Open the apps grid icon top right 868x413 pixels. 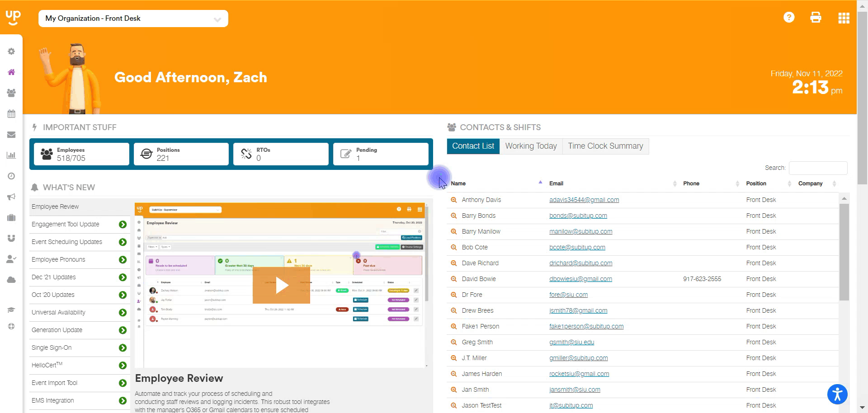(844, 18)
